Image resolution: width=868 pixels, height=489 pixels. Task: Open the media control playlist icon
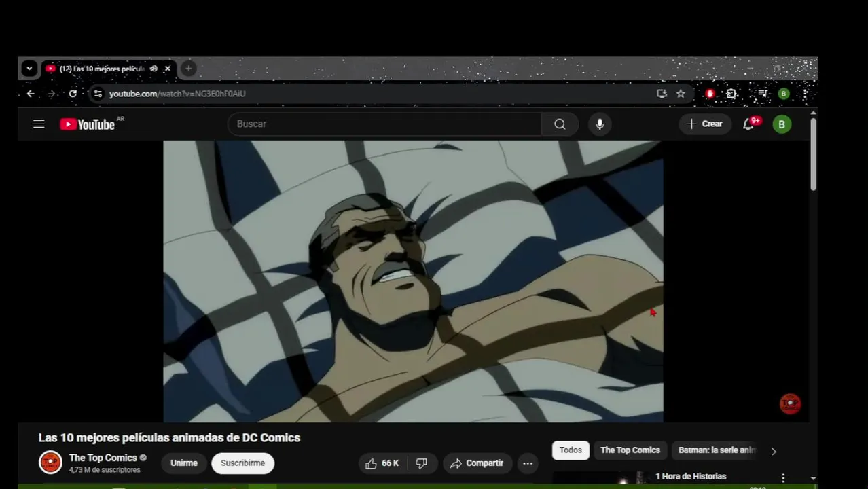click(763, 94)
